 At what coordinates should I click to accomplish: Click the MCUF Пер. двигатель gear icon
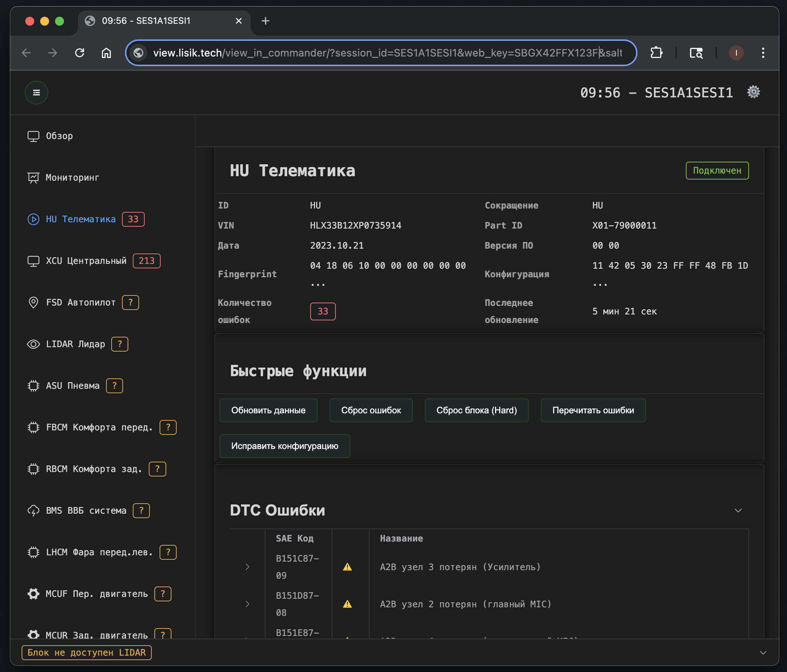tap(33, 594)
